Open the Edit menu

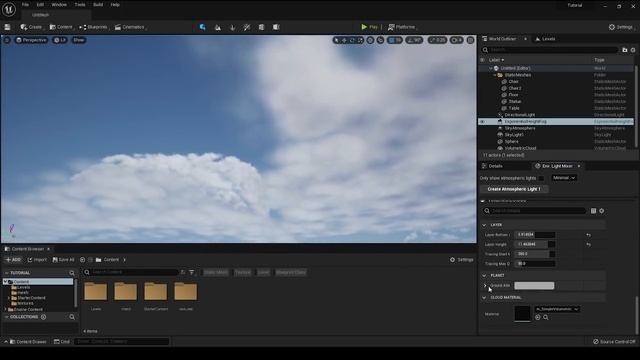click(x=40, y=5)
